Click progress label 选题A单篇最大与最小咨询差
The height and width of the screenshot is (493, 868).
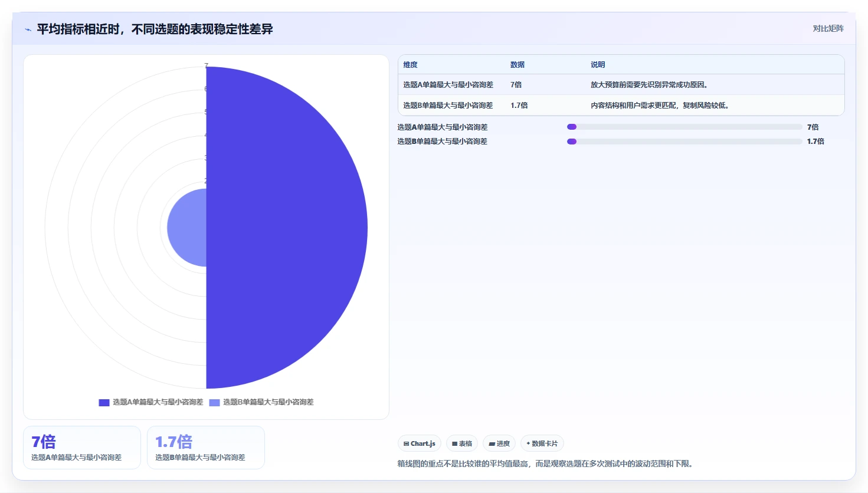(x=443, y=127)
